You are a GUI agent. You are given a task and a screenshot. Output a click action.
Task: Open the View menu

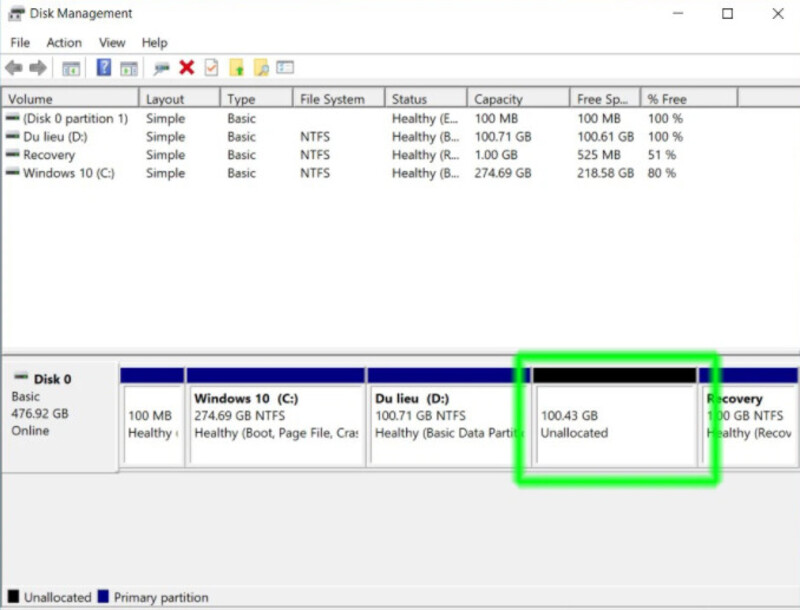(112, 42)
